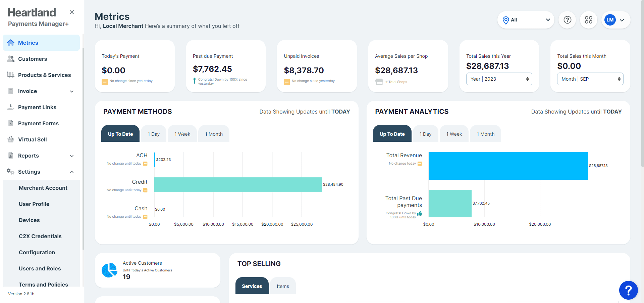This screenshot has width=644, height=303.
Task: Click the Average Sales per Shop amount
Action: (x=396, y=71)
